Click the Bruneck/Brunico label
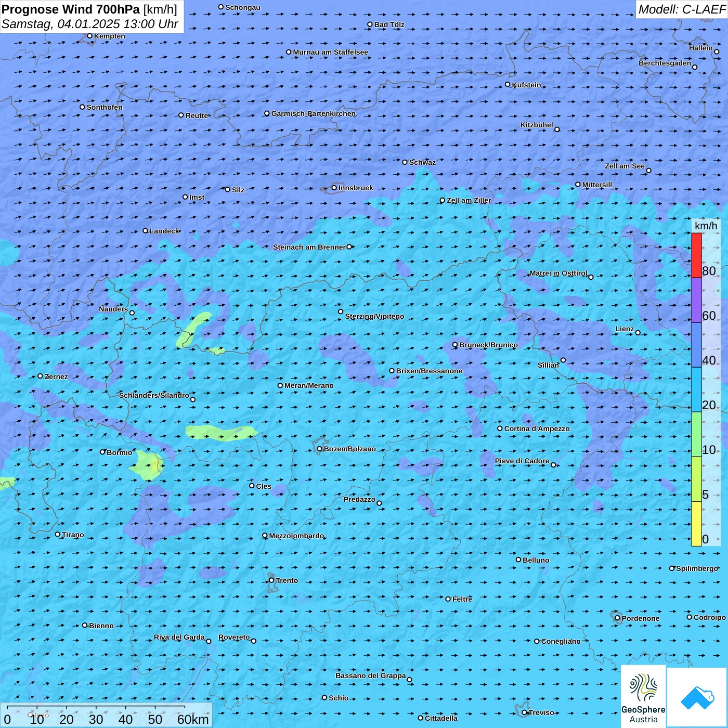The image size is (728, 728). pos(488,345)
